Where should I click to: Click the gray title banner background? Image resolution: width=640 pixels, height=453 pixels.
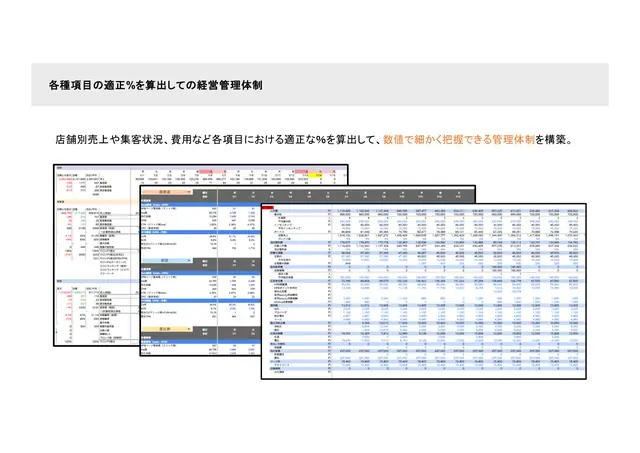(x=320, y=84)
